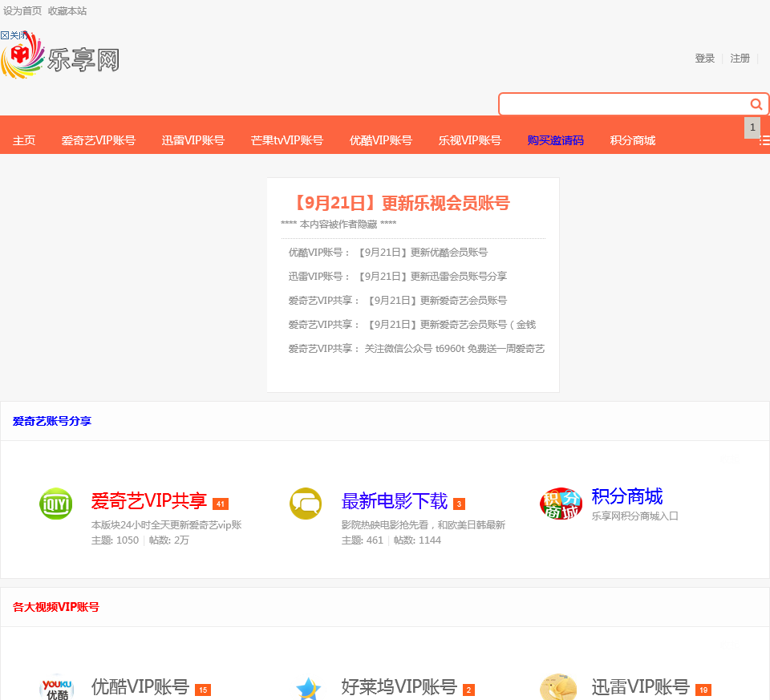Open 爱奇艺VIP账号 nav item
770x700 pixels.
(98, 140)
